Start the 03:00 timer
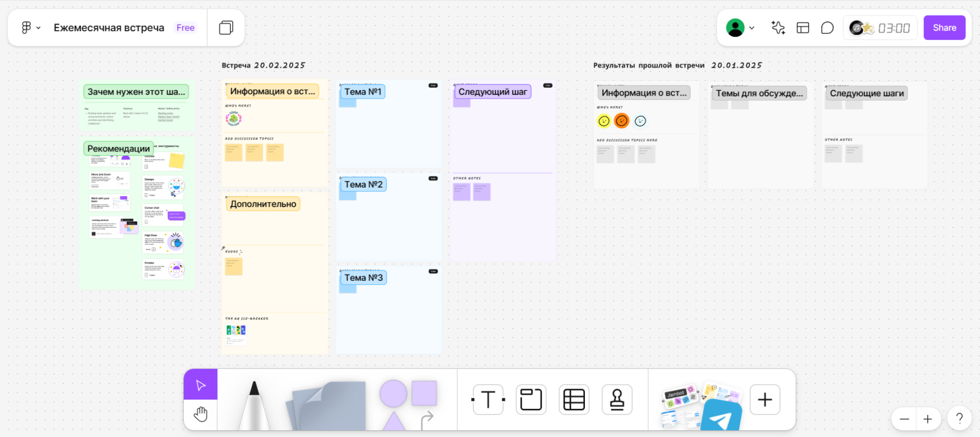 click(880, 28)
